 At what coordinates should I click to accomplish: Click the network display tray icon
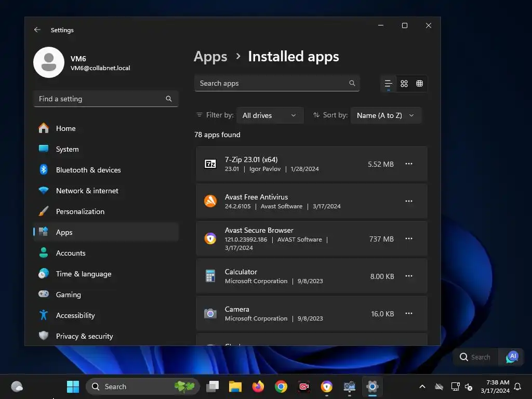pos(455,387)
